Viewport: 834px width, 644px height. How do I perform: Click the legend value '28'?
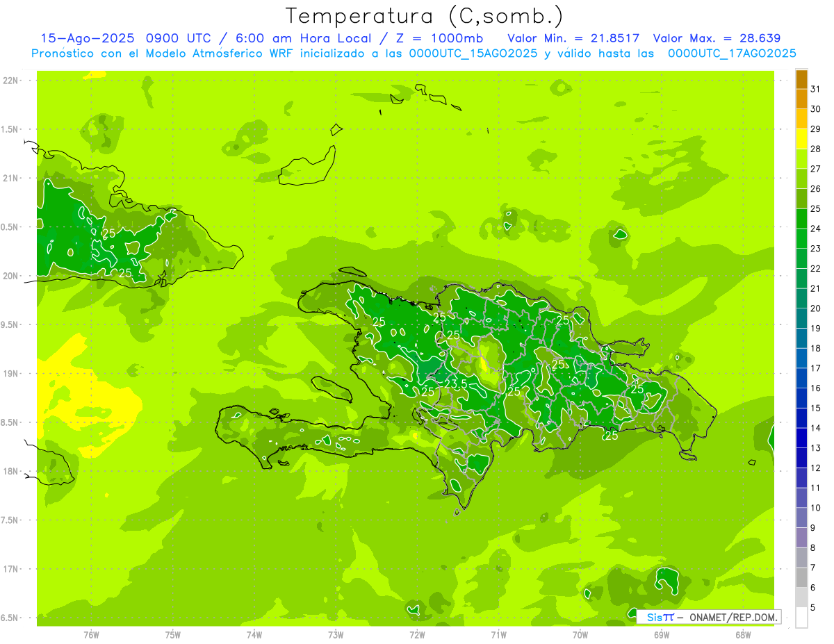(816, 149)
